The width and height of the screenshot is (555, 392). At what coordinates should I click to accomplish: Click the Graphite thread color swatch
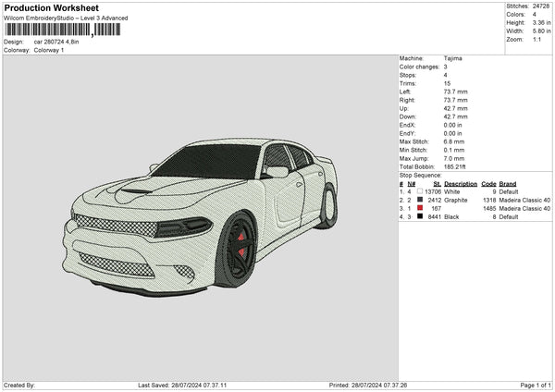(x=420, y=200)
